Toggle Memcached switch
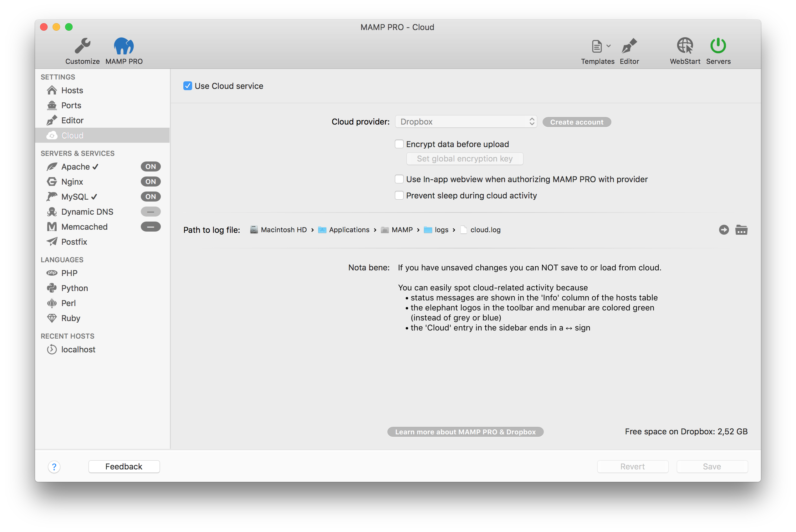796x532 pixels. click(151, 227)
